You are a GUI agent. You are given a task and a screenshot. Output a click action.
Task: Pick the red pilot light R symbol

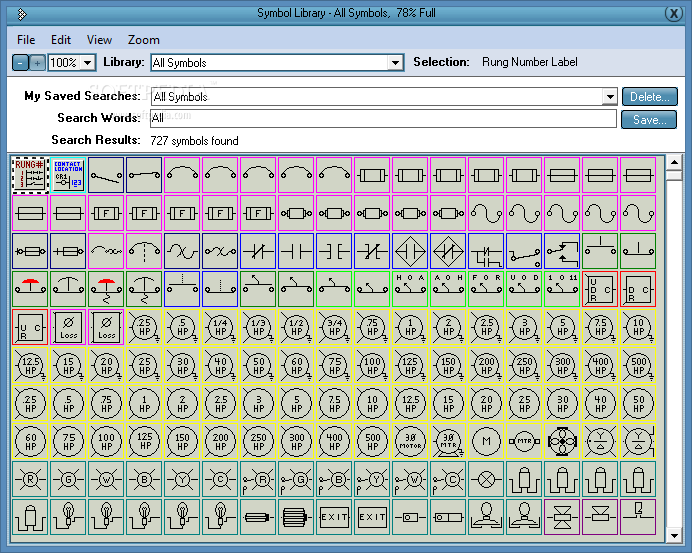[x=30, y=479]
